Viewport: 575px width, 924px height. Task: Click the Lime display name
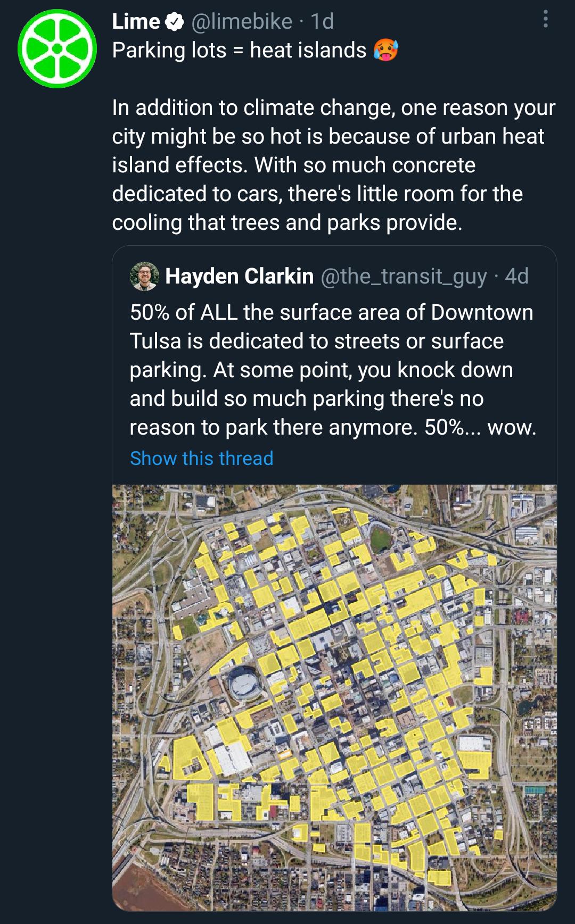136,21
